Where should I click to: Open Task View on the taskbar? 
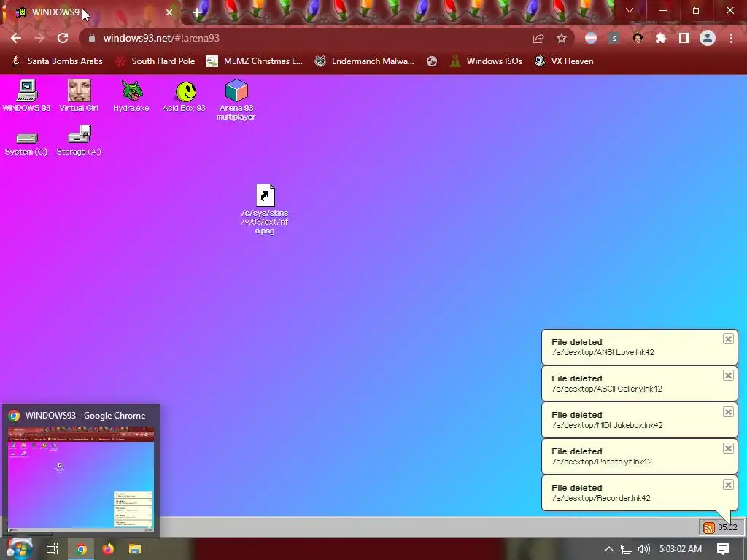pyautogui.click(x=53, y=548)
